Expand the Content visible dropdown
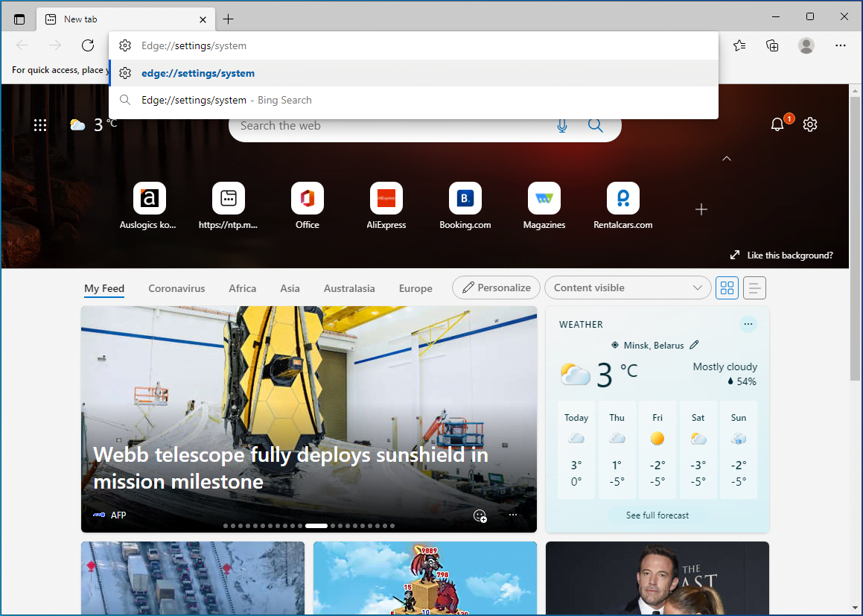The width and height of the screenshot is (863, 616). (628, 288)
